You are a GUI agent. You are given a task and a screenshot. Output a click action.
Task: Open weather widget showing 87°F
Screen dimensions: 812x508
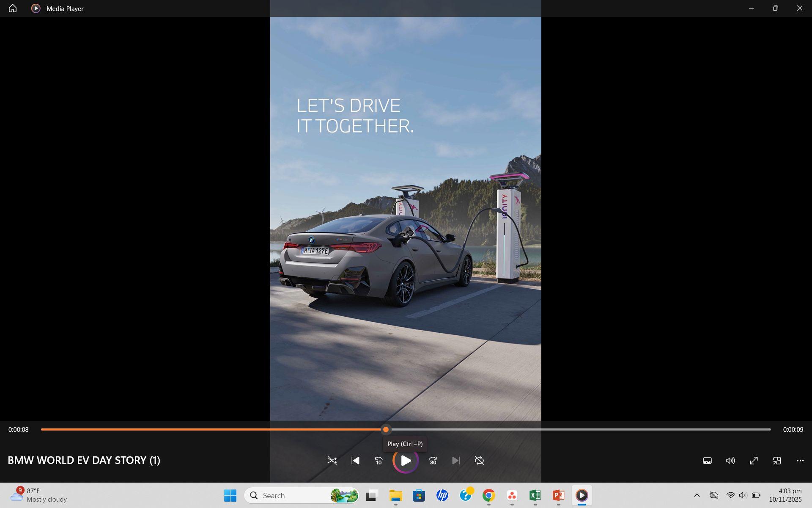[x=38, y=495]
